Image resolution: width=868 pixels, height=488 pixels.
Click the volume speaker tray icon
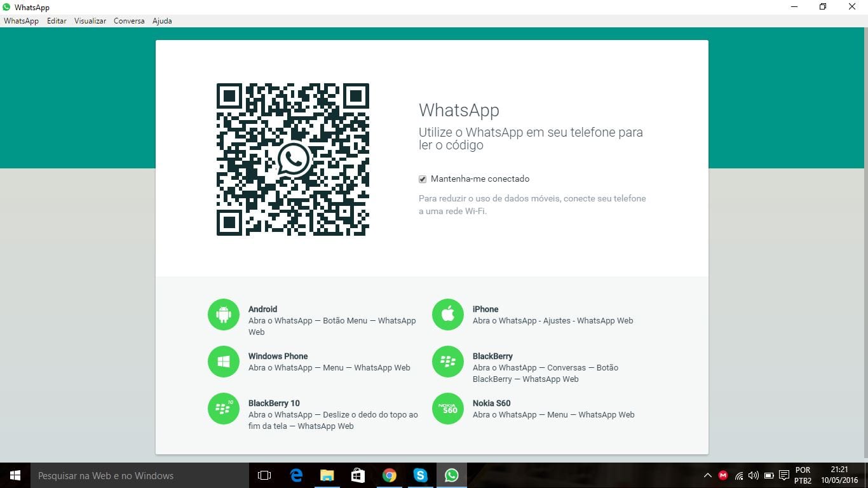coord(754,475)
